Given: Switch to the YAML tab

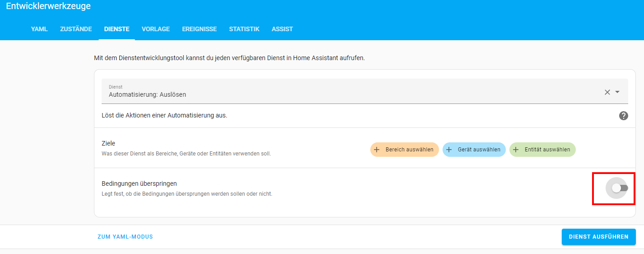Looking at the screenshot, I should pos(39,29).
